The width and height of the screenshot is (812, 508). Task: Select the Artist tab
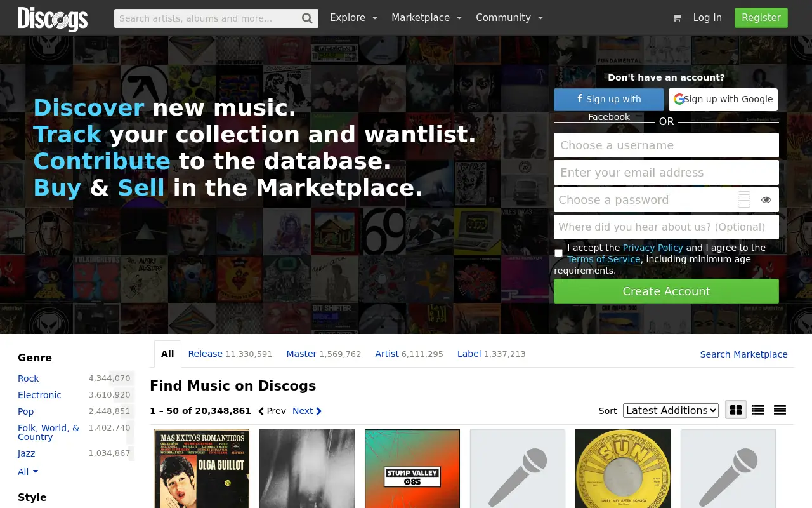coord(409,354)
